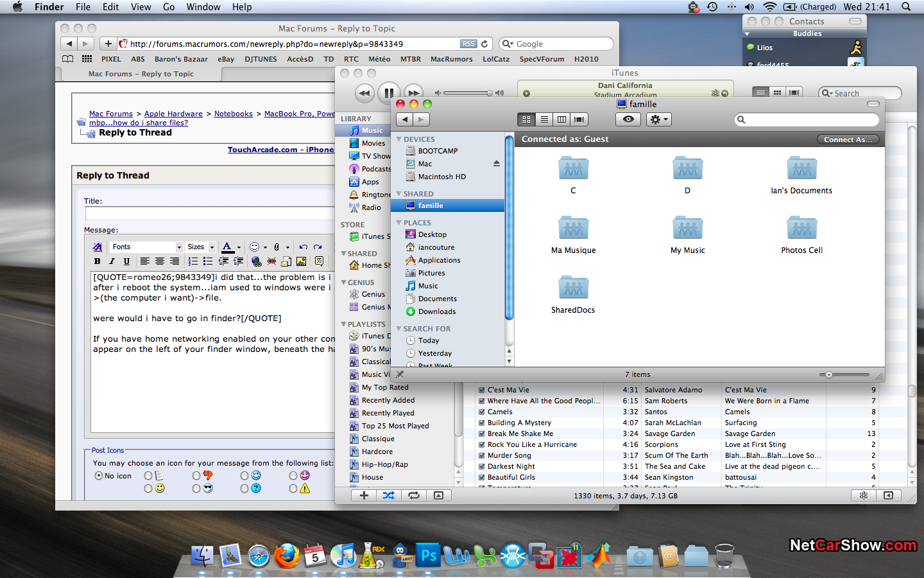Open the Photos Cell shared folder
Viewport: 924px width, 578px height.
(801, 234)
